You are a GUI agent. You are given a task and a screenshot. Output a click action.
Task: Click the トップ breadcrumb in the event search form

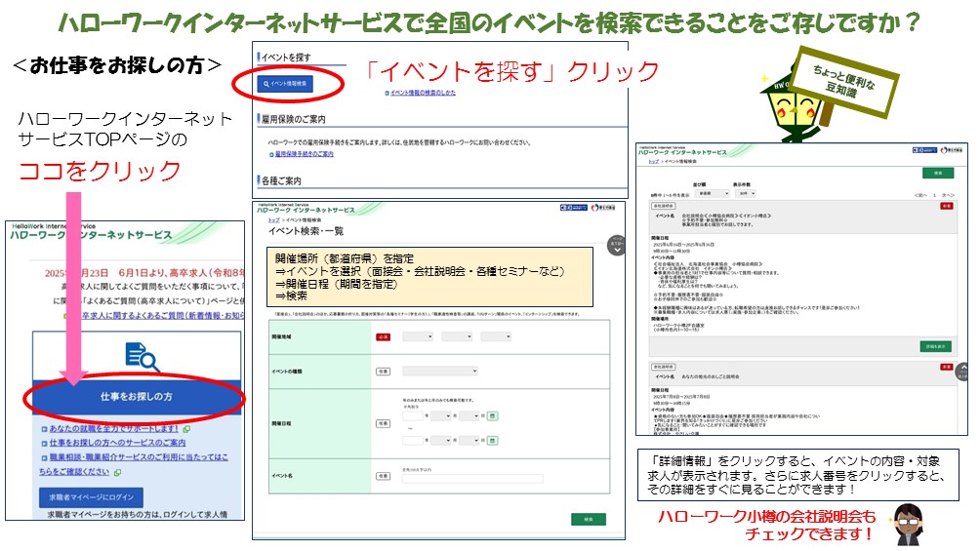tap(273, 219)
